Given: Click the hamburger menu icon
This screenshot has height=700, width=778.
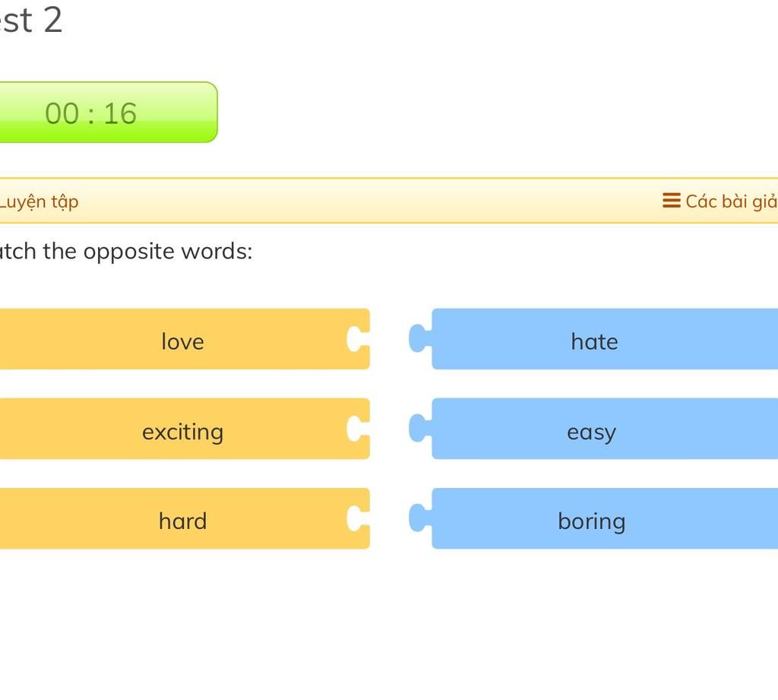Looking at the screenshot, I should [671, 201].
